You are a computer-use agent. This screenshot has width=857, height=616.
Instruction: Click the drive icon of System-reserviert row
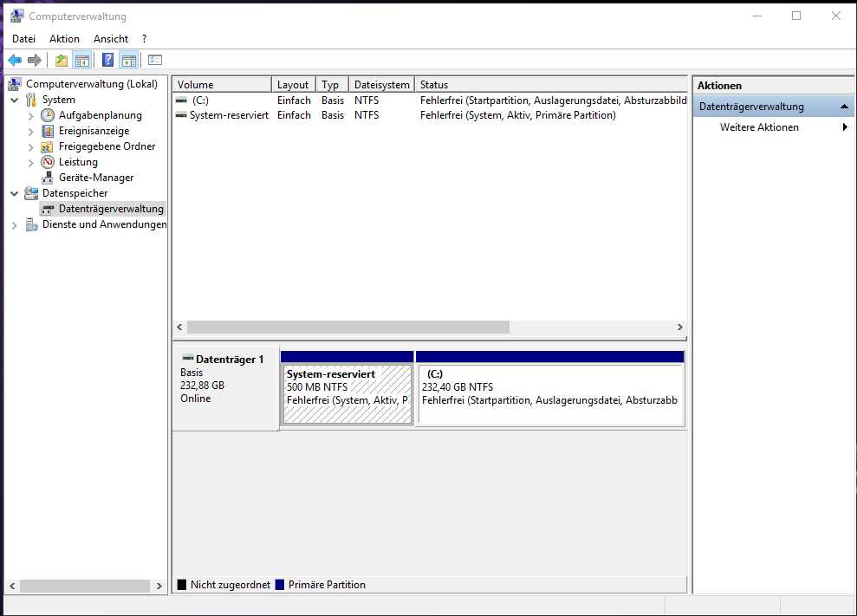coord(181,115)
